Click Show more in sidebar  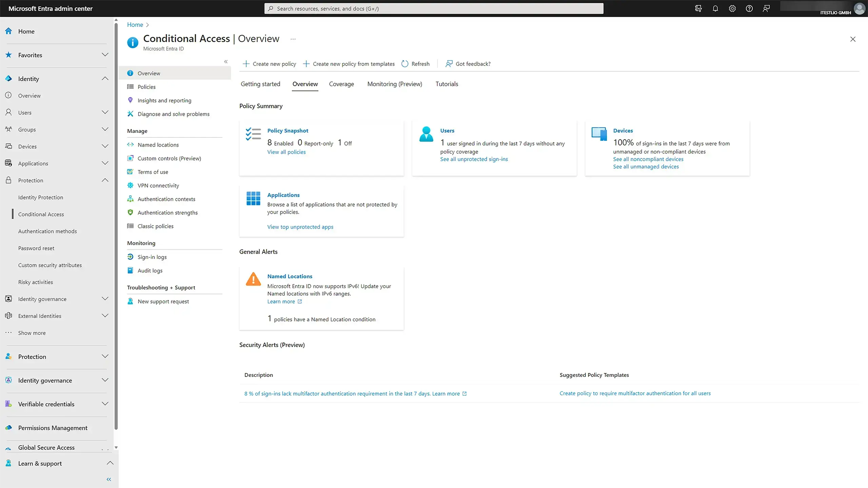point(32,333)
